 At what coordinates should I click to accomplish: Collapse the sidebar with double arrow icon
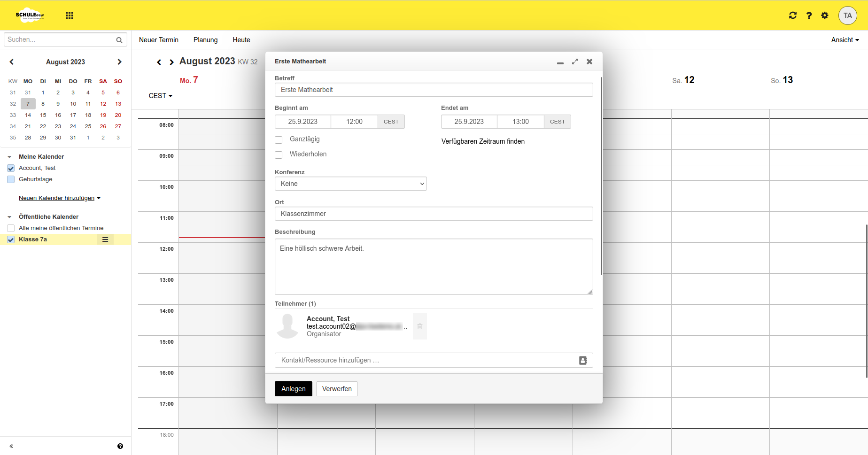[11, 446]
